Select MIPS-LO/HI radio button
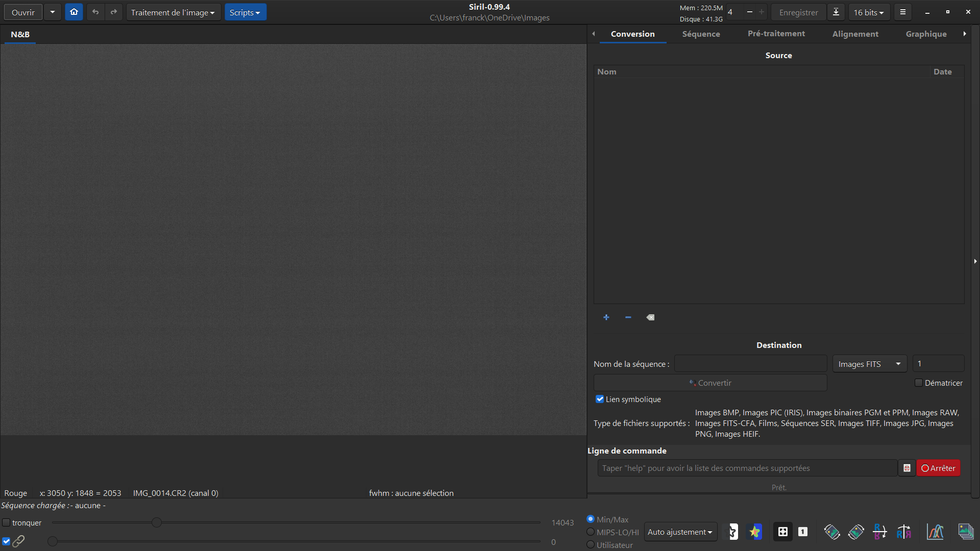 (x=591, y=532)
